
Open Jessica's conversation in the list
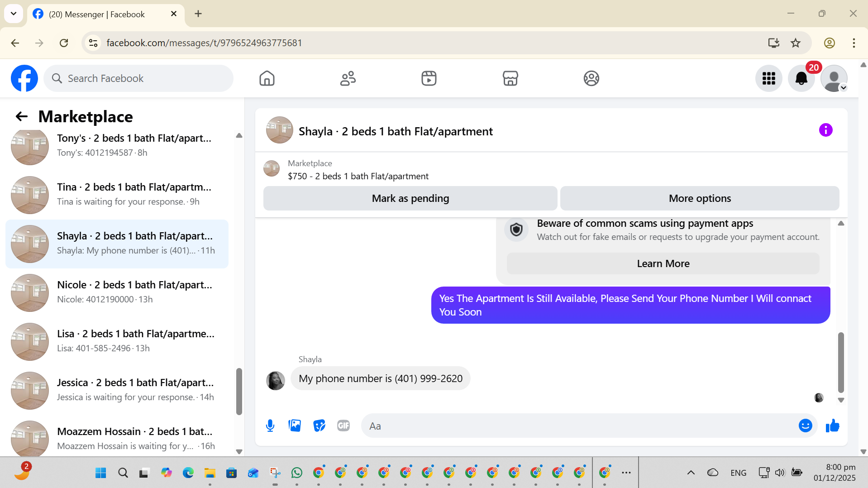tap(117, 390)
